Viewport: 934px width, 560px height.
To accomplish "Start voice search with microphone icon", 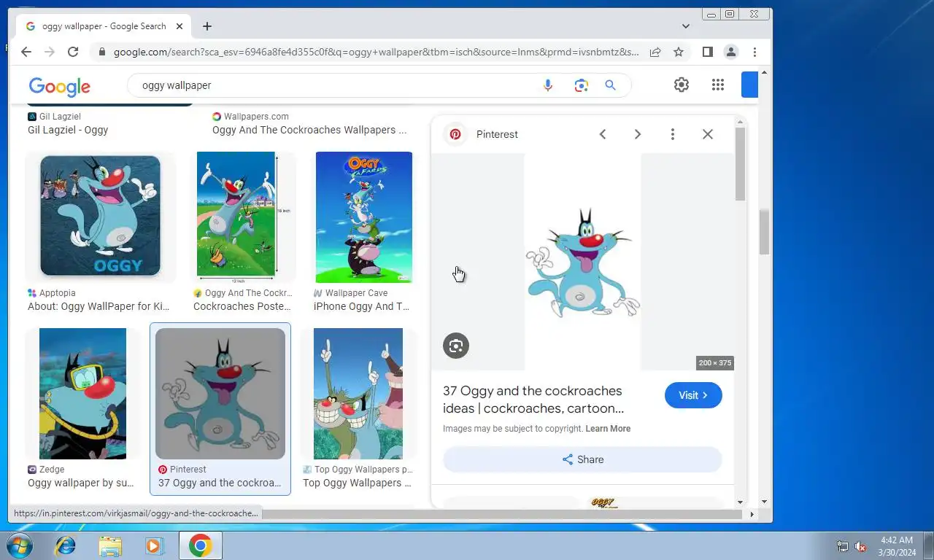I will (x=548, y=85).
